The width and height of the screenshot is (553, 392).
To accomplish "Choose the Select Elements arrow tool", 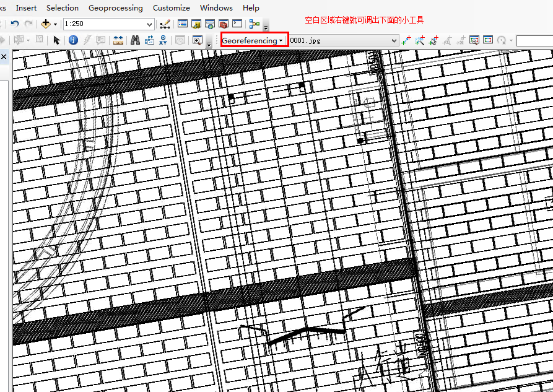I will (56, 40).
